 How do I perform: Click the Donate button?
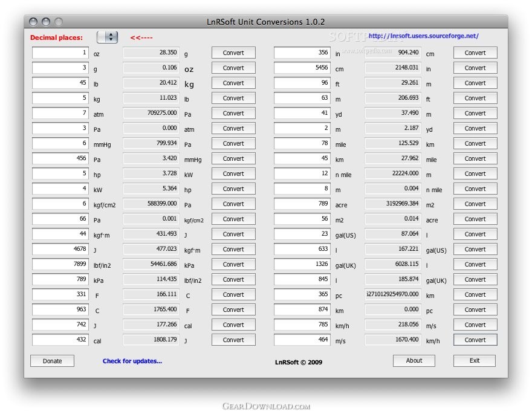coord(52,361)
